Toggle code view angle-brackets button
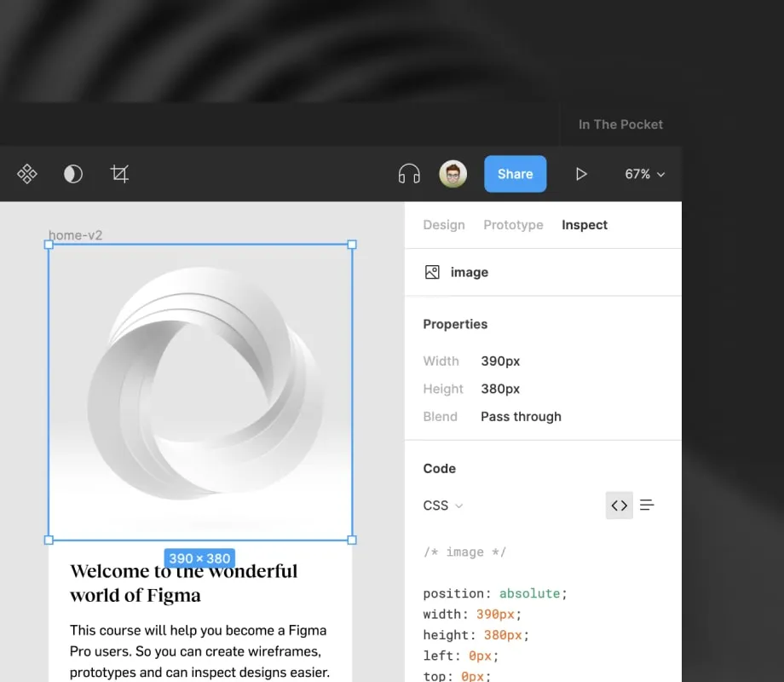The height and width of the screenshot is (682, 784). 619,506
